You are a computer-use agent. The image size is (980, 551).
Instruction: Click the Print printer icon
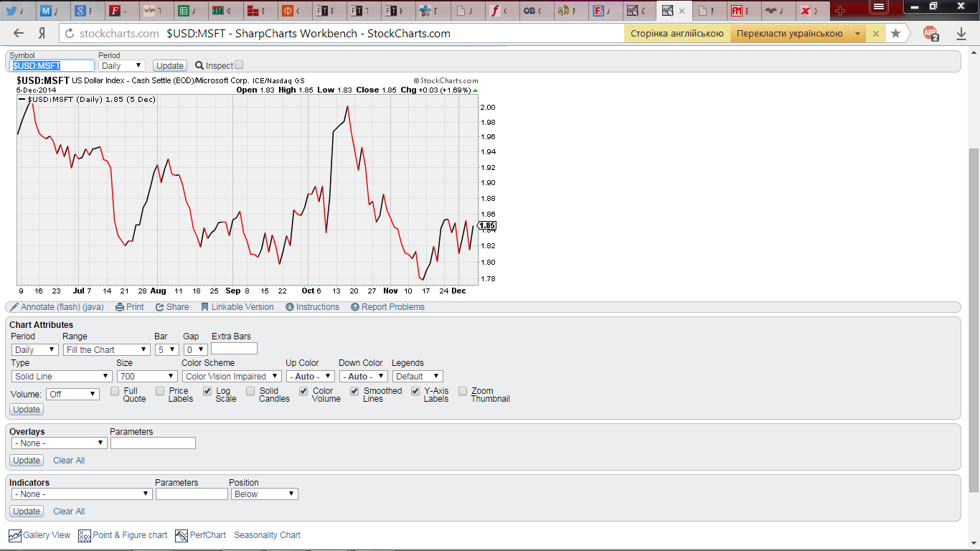[120, 307]
